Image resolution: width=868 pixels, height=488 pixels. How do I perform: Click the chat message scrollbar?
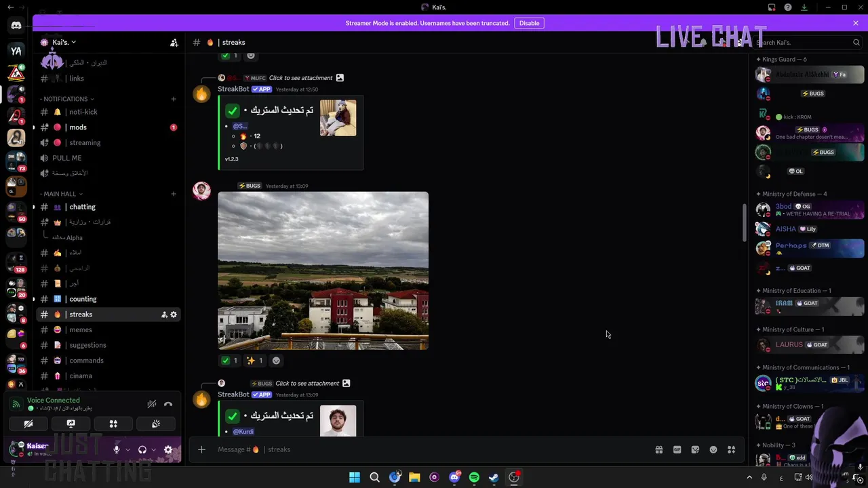744,222
